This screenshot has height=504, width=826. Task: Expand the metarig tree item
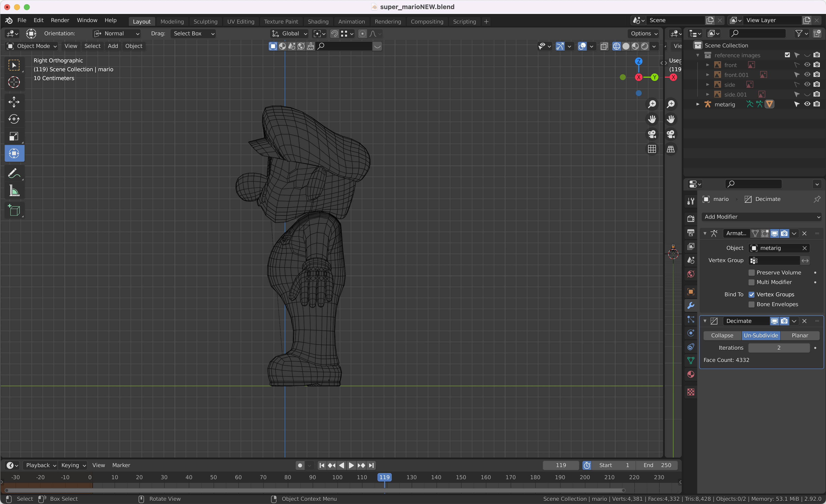pyautogui.click(x=698, y=104)
